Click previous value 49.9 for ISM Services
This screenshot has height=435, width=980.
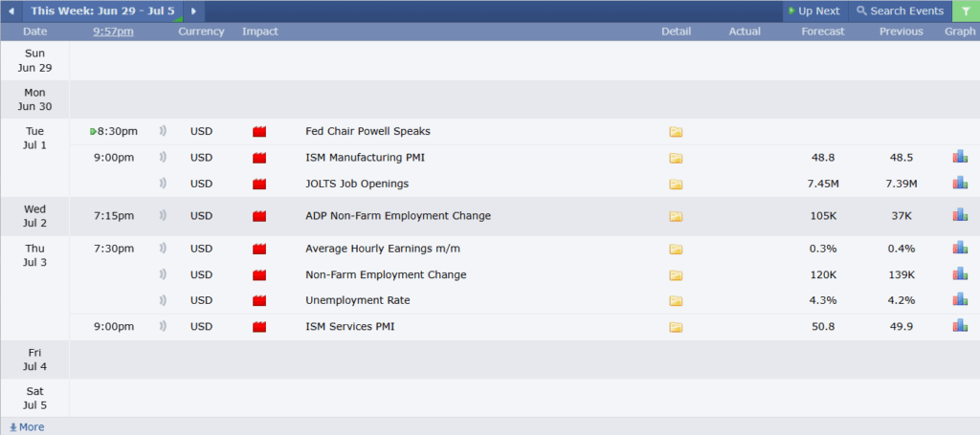(902, 326)
